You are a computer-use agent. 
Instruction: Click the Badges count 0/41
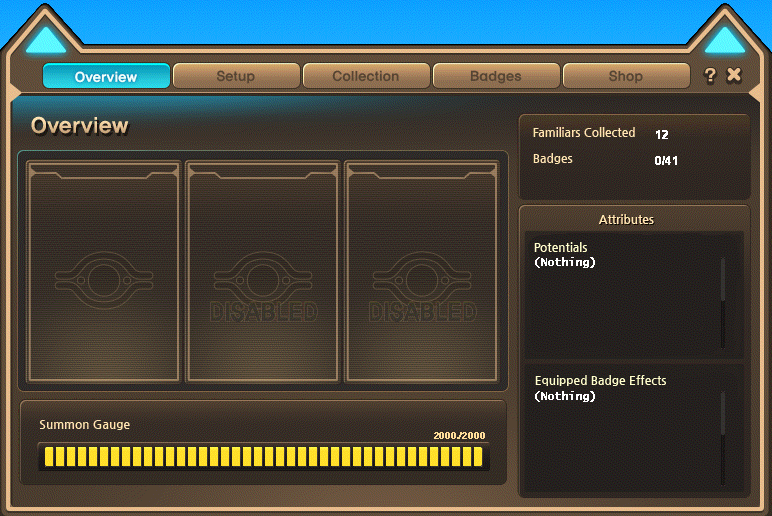(x=666, y=161)
